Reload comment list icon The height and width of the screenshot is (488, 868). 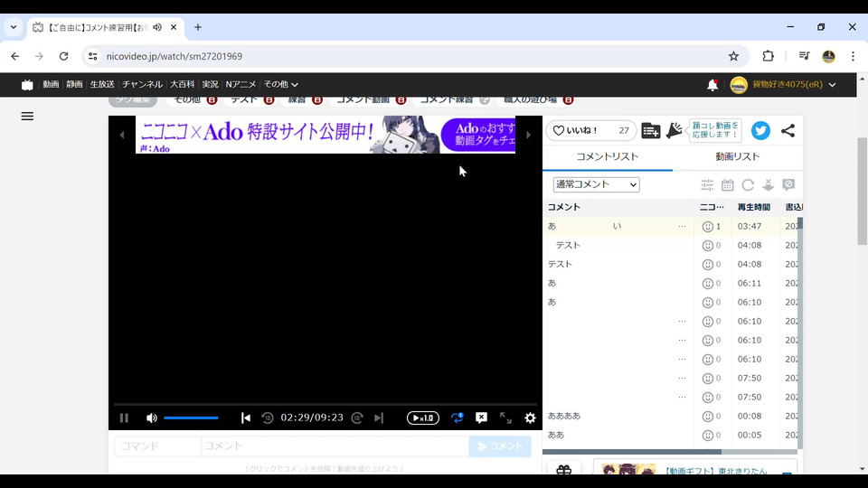point(748,184)
